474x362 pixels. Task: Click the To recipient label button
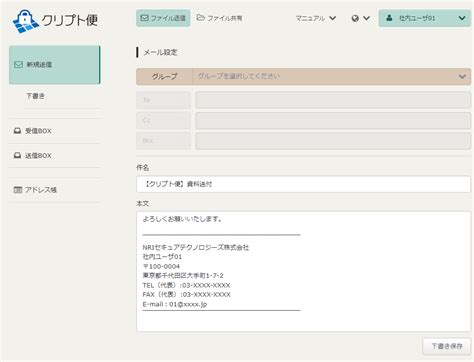coord(163,100)
